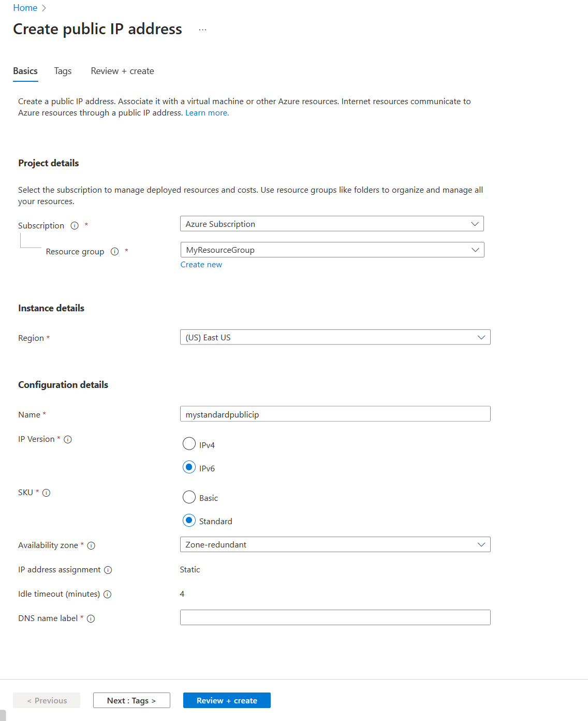Screen dimensions: 588x721
Task: Click the Resource group info icon
Action: coord(115,251)
